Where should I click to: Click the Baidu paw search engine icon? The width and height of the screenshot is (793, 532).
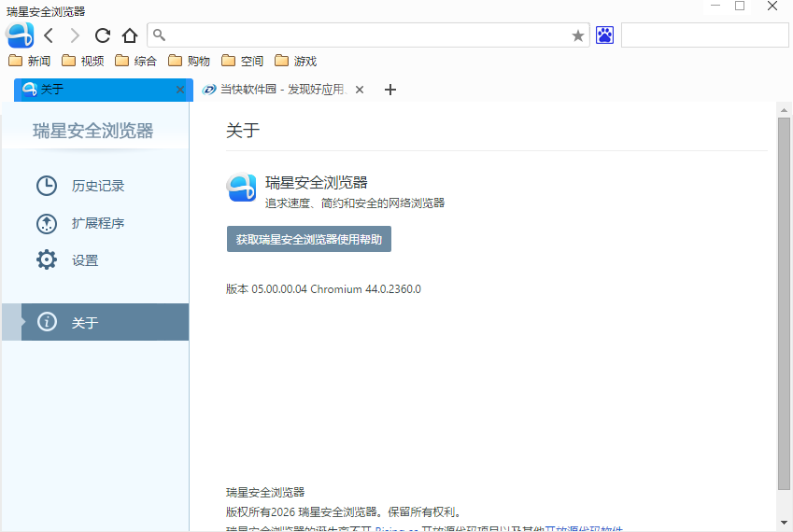click(605, 35)
